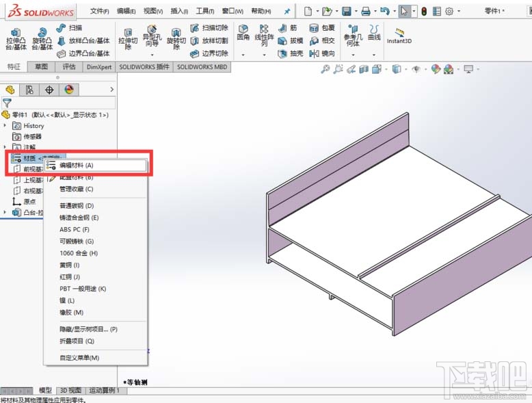Switch to the 运动算例 1 bottom tab
Viewport: 532px width, 403px height.
tap(106, 391)
